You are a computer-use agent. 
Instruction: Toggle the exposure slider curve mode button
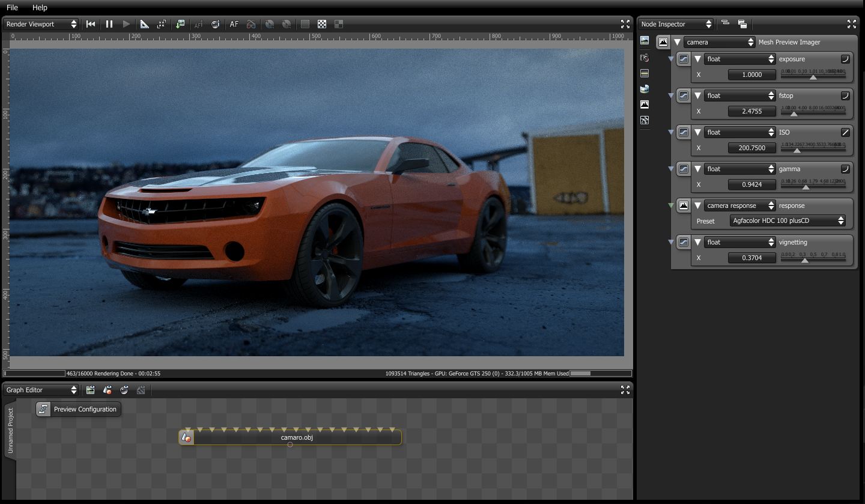click(x=845, y=59)
